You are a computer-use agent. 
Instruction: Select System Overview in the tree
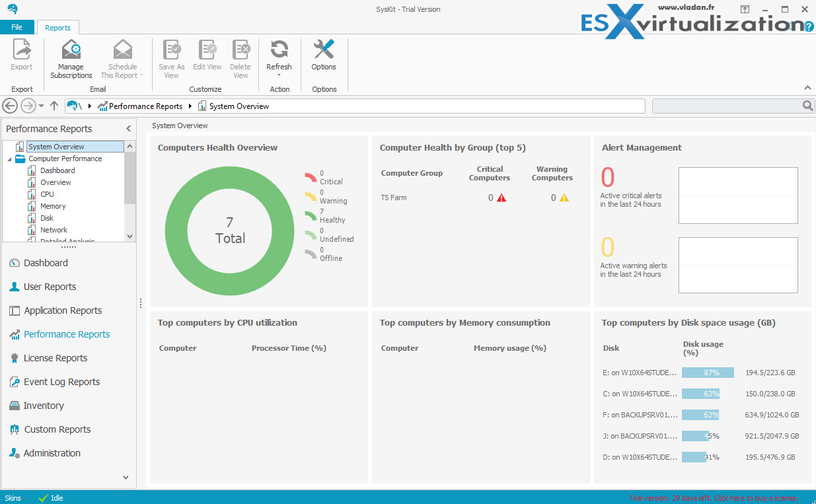[x=56, y=147]
